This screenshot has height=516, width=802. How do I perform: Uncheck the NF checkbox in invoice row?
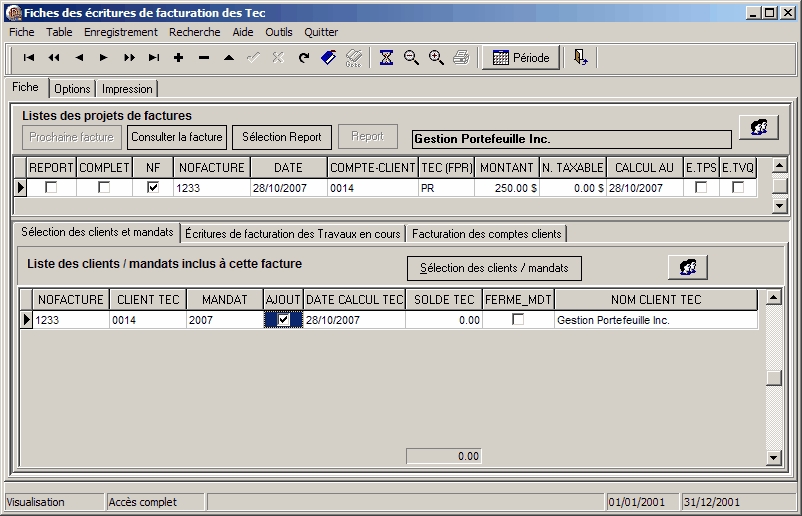point(153,188)
